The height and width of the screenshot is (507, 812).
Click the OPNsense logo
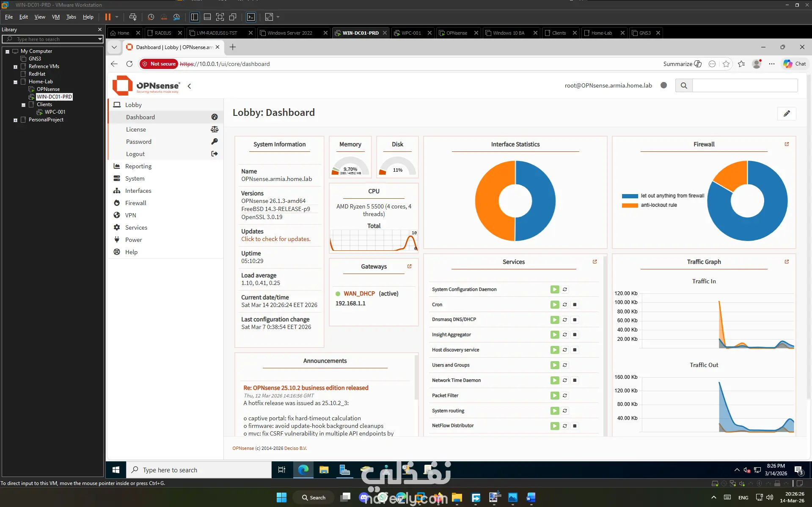pos(146,85)
